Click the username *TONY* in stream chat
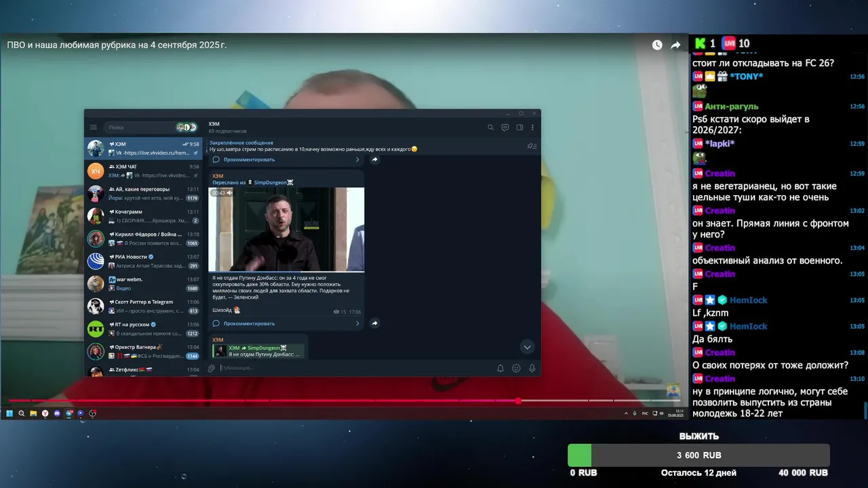This screenshot has width=868, height=488. [x=747, y=77]
